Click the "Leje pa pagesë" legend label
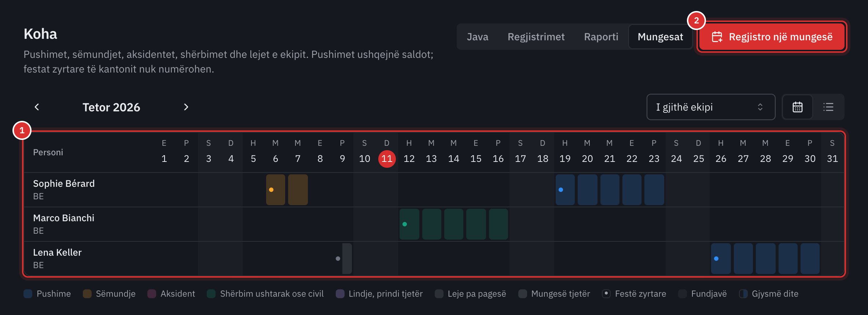Screen dimensions: 868x315 pyautogui.click(x=477, y=294)
